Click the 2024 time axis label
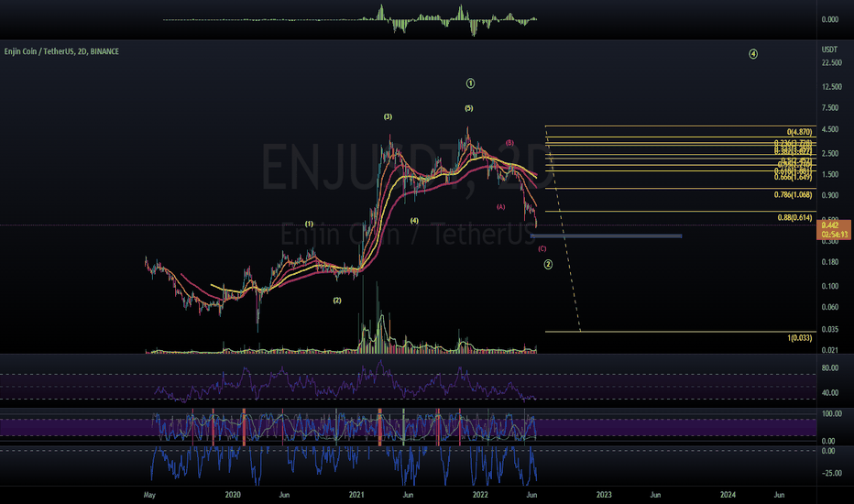The width and height of the screenshot is (854, 504). coord(728,495)
